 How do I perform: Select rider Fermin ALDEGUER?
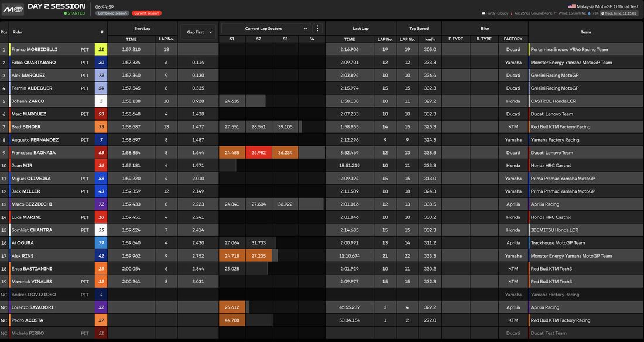[32, 88]
